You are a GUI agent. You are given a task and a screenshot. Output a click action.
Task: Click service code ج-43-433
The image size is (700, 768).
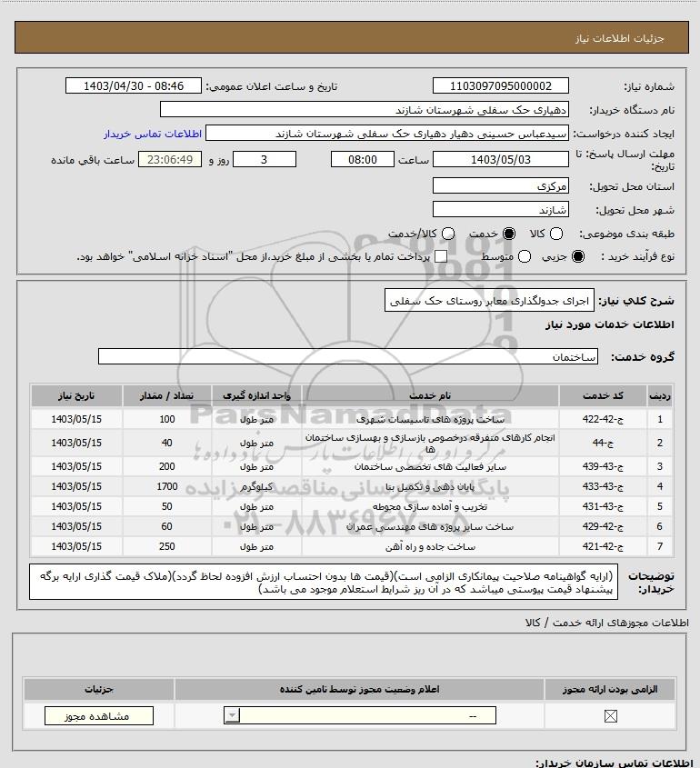point(603,486)
